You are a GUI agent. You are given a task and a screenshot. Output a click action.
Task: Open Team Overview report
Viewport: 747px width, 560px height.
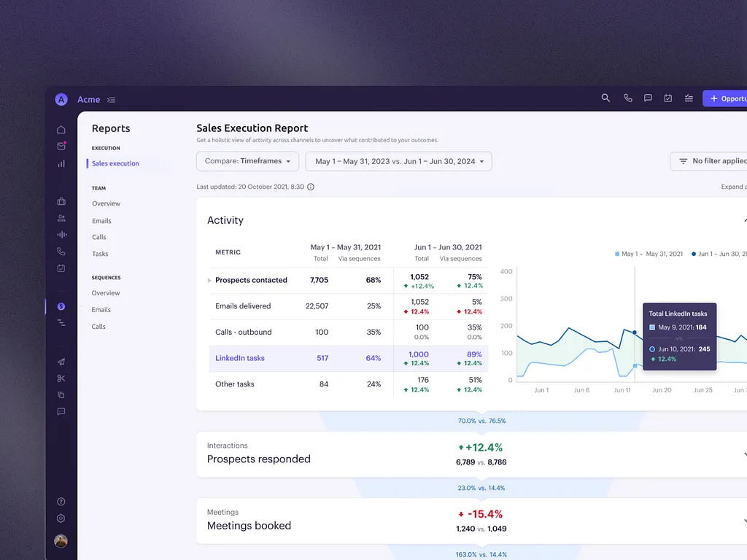(107, 203)
